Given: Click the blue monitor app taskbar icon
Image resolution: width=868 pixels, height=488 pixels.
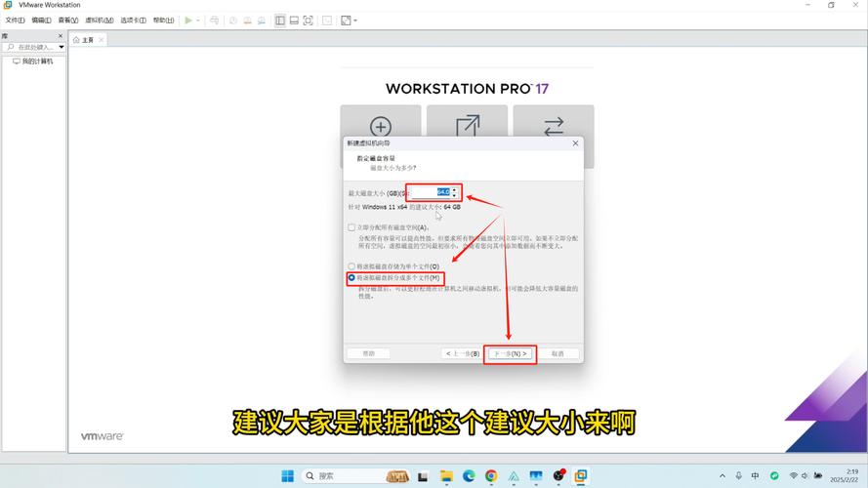Looking at the screenshot, I should (536, 476).
